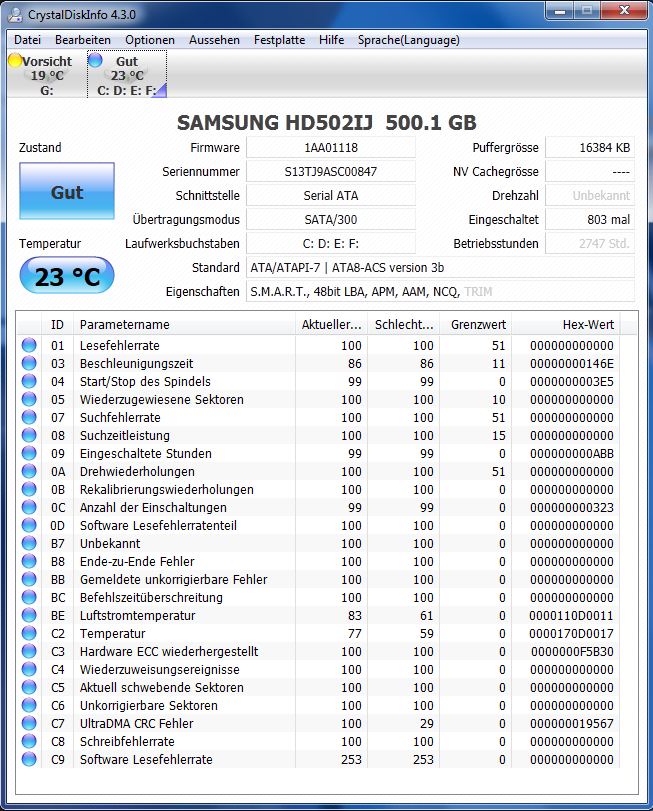Click the status orb for C9 Software Lesefehlerrate
This screenshot has width=653, height=811.
tap(29, 759)
